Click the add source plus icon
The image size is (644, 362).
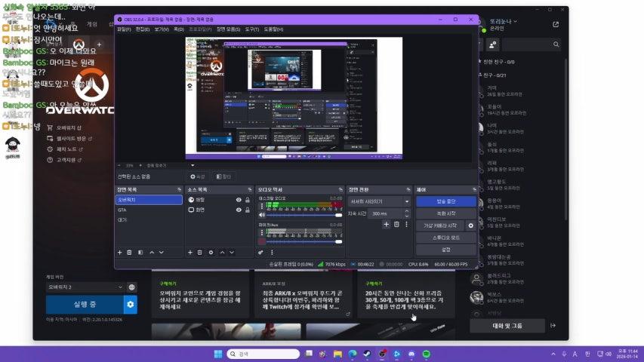click(190, 252)
